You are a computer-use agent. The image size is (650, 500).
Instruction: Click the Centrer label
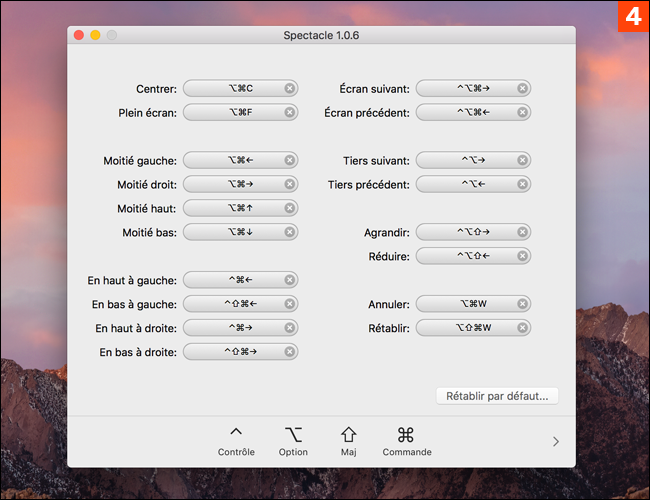click(156, 89)
